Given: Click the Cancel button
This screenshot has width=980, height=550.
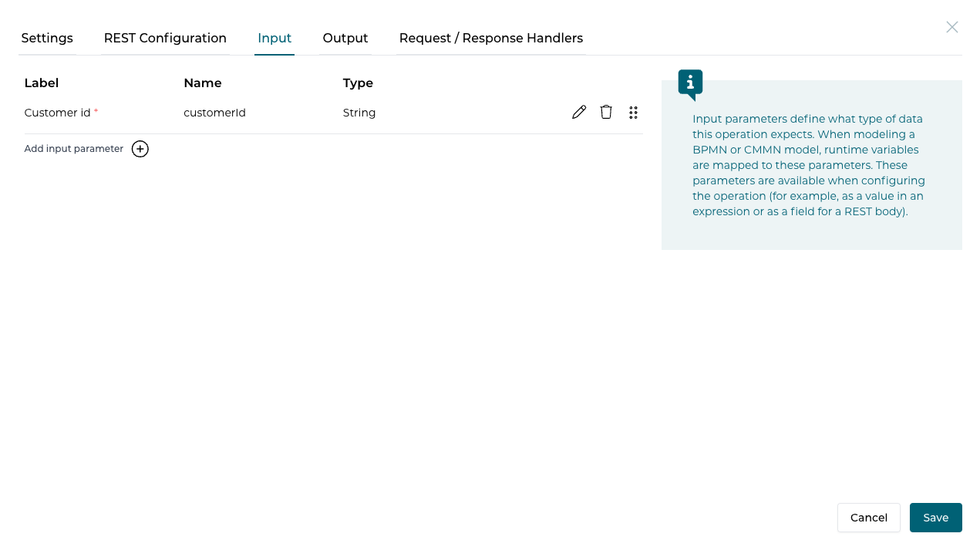Looking at the screenshot, I should (868, 517).
